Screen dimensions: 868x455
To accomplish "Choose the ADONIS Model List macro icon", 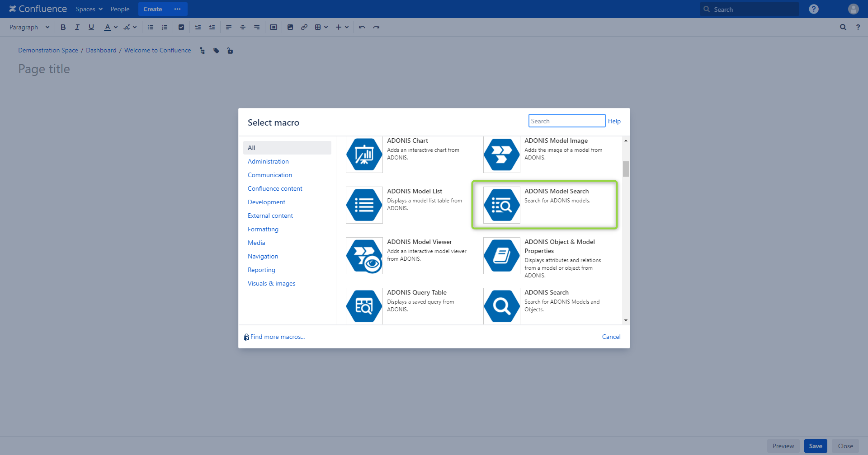I will (x=364, y=205).
